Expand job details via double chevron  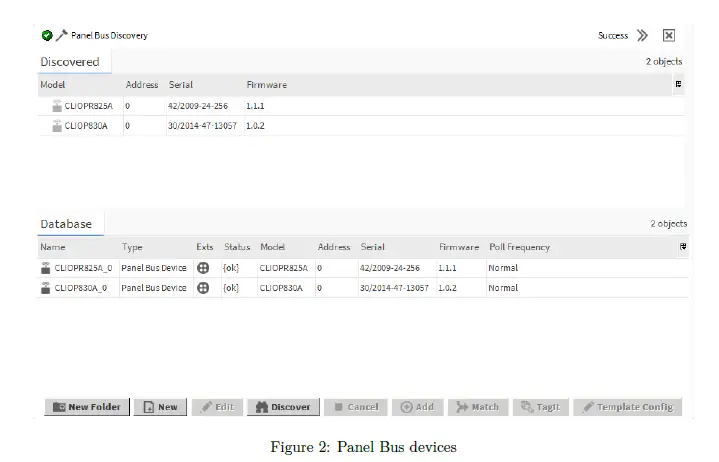pyautogui.click(x=642, y=35)
